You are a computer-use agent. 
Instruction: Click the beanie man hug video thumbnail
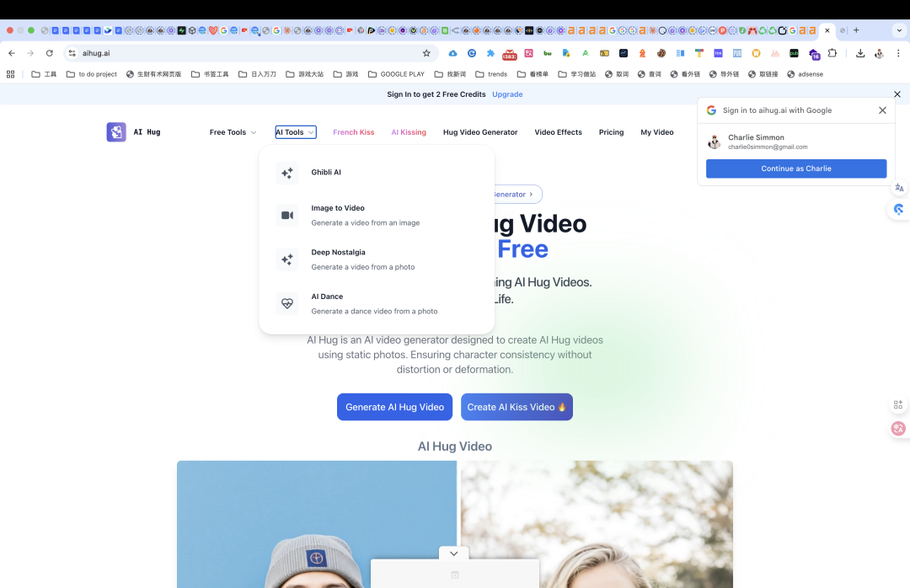[x=316, y=524]
